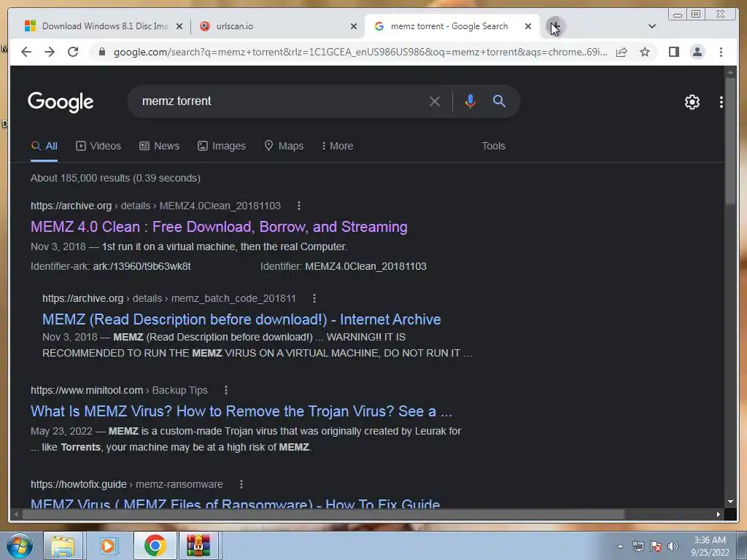Screen dimensions: 747x560
Task: Click https://www.minitool.com Backup Tips breadcrumb
Action: pos(119,390)
